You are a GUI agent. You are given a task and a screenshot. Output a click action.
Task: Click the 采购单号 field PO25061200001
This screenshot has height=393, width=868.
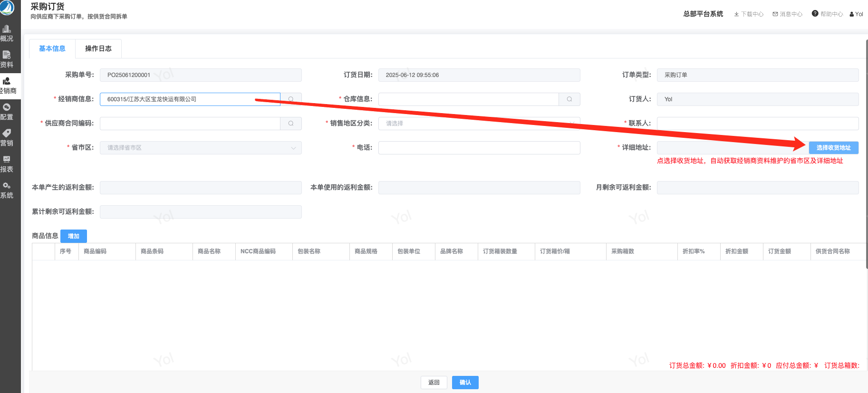tap(201, 75)
